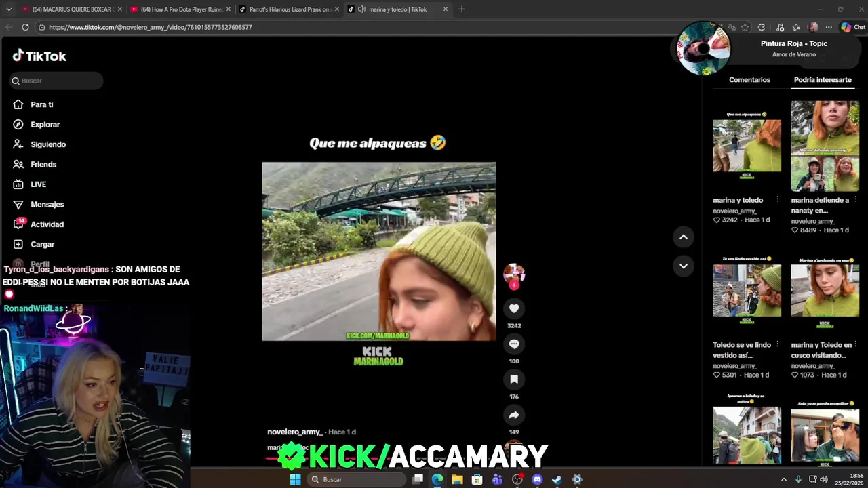Open Microsoft Store from the taskbar

(x=477, y=479)
